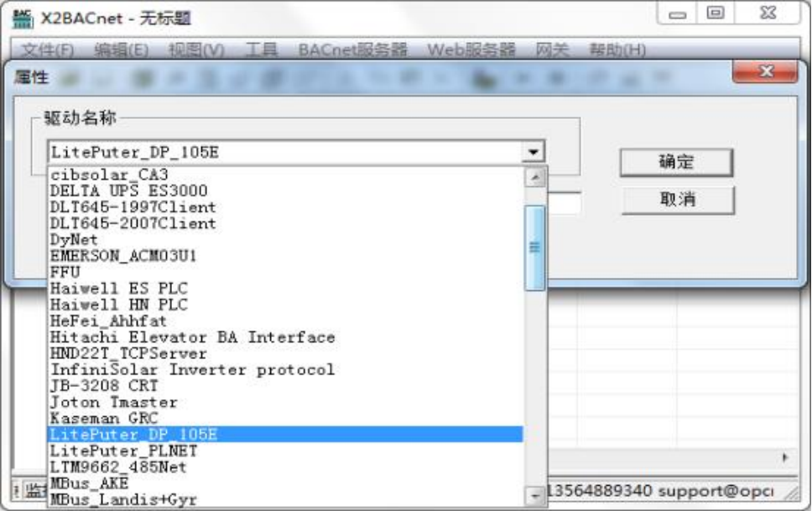This screenshot has height=511, width=812.
Task: Click the 取消 button
Action: tap(678, 200)
